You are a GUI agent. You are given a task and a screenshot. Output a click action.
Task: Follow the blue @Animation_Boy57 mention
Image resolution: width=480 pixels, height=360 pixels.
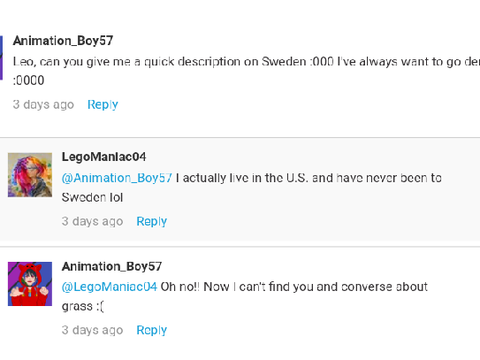117,178
